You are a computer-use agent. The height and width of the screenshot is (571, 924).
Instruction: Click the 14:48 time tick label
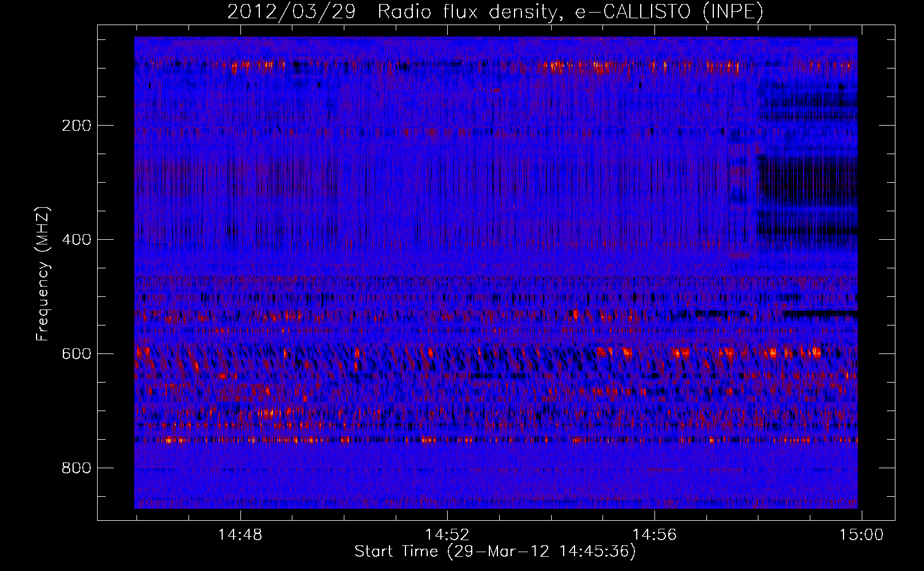point(240,535)
